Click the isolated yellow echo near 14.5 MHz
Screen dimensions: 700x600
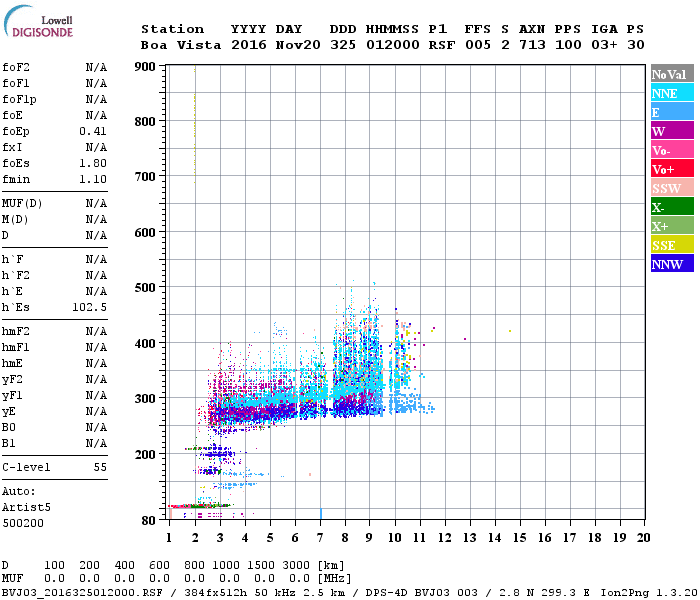(x=510, y=331)
